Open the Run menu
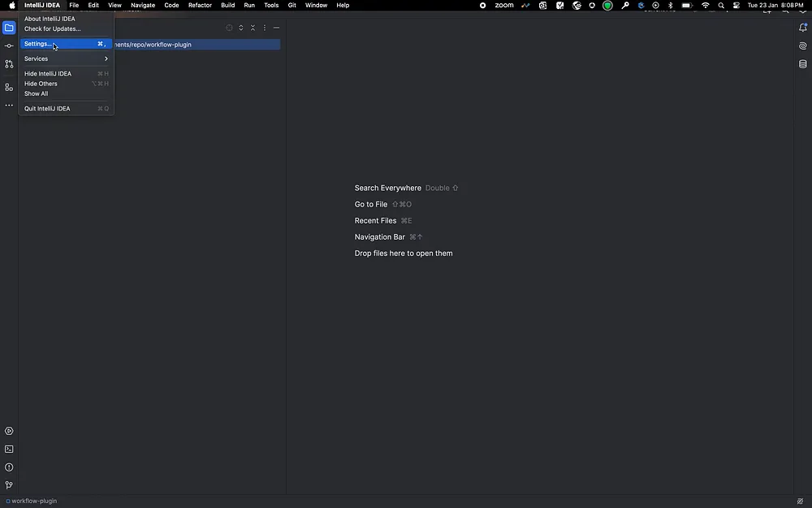 coord(249,5)
